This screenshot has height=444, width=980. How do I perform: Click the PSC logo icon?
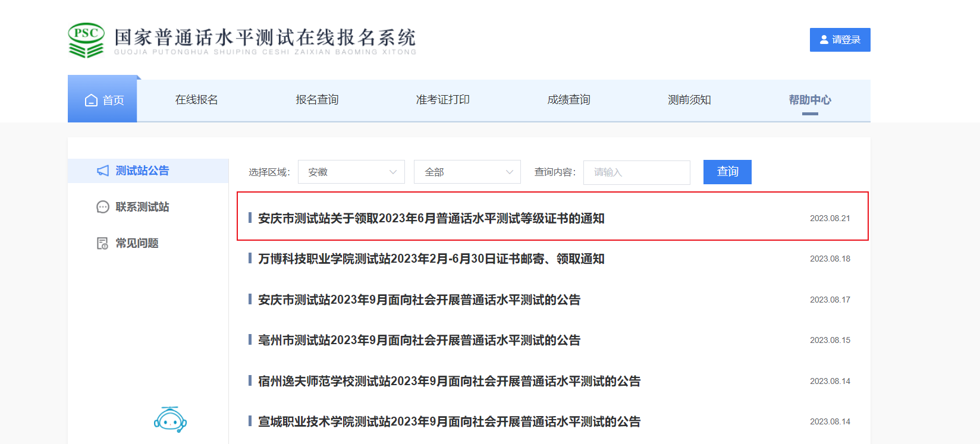(86, 40)
